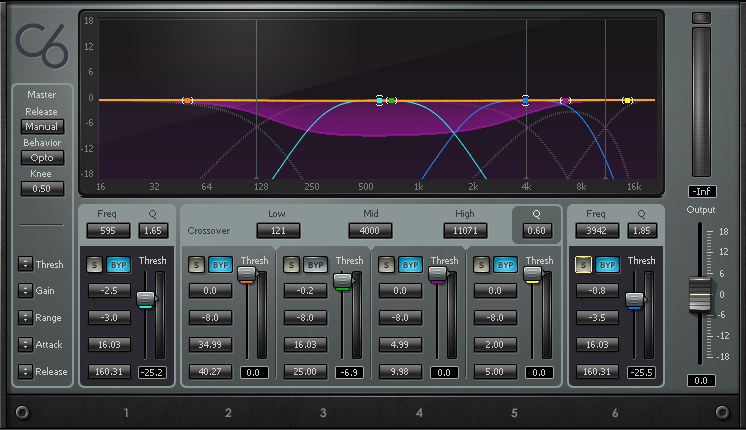Viewport: 746px width, 430px height.
Task: Click the Master Thresh arrow control
Action: click(24, 265)
